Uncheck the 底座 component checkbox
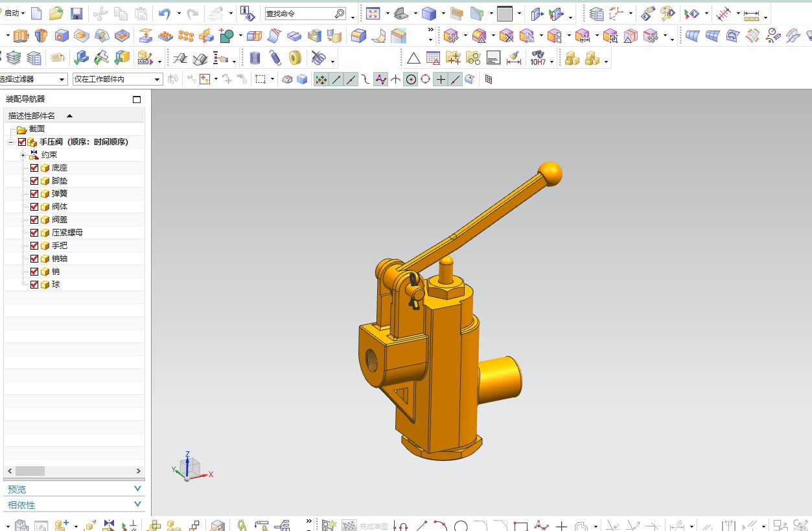 point(34,168)
